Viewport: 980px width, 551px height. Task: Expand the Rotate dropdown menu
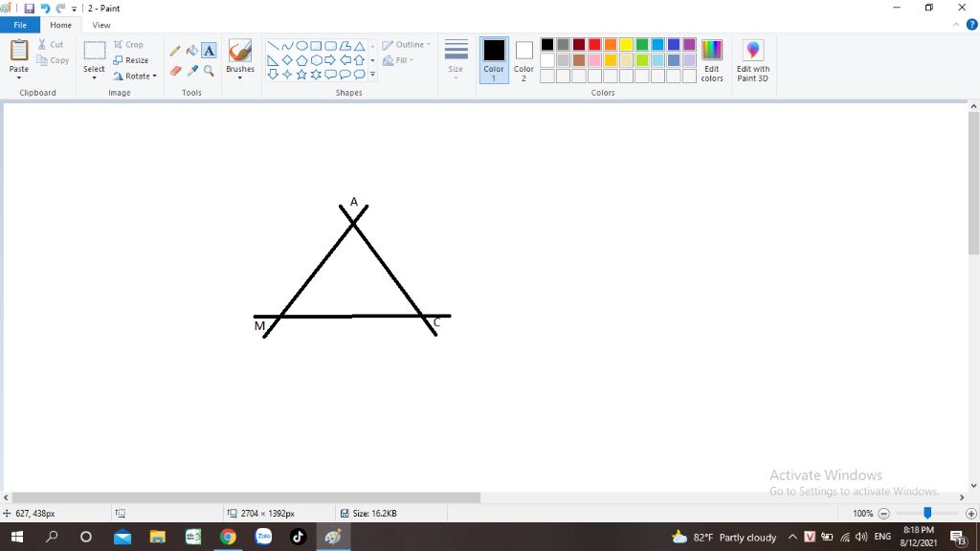[x=154, y=77]
